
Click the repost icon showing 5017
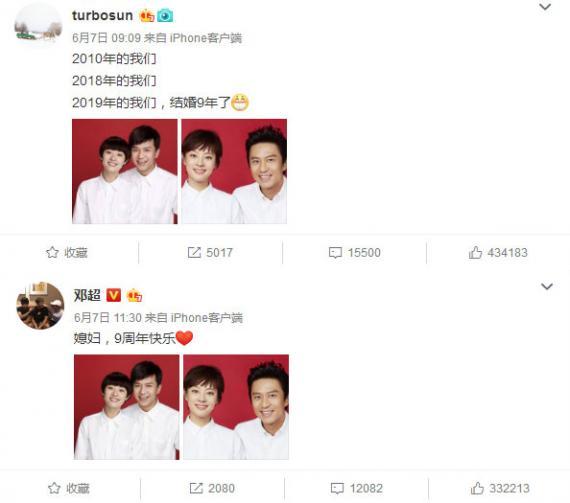click(x=194, y=252)
